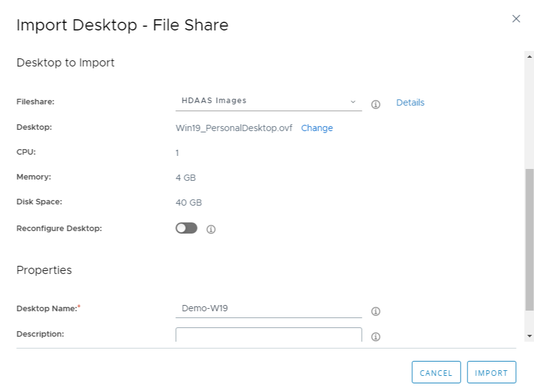Click info icon beside Reconfigure Desktop toggle

[x=211, y=229]
